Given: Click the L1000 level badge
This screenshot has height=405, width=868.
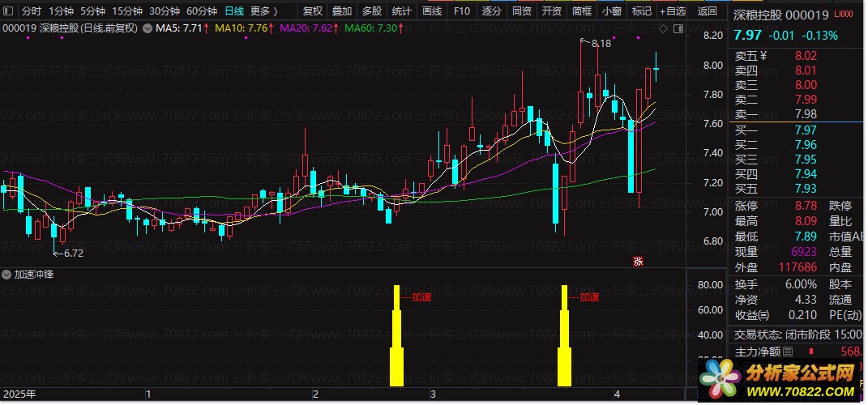Looking at the screenshot, I should [x=844, y=15].
